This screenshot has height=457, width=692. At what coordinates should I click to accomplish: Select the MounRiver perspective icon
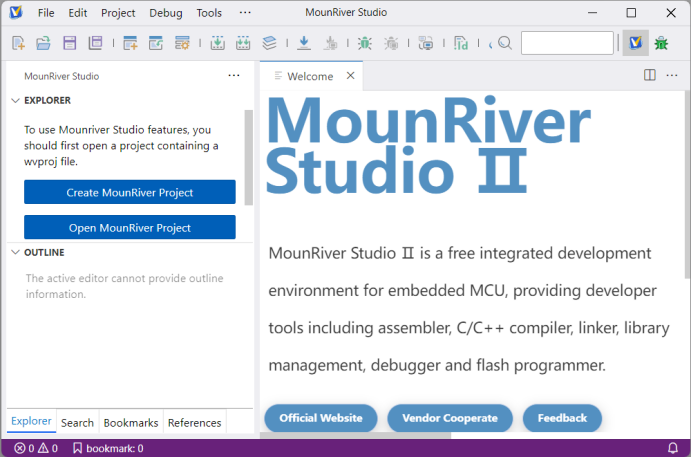tap(636, 43)
